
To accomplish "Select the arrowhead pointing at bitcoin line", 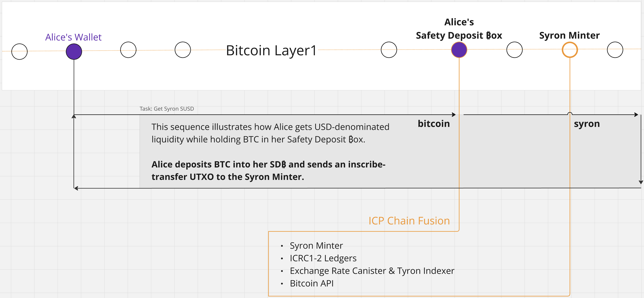I will [x=454, y=115].
